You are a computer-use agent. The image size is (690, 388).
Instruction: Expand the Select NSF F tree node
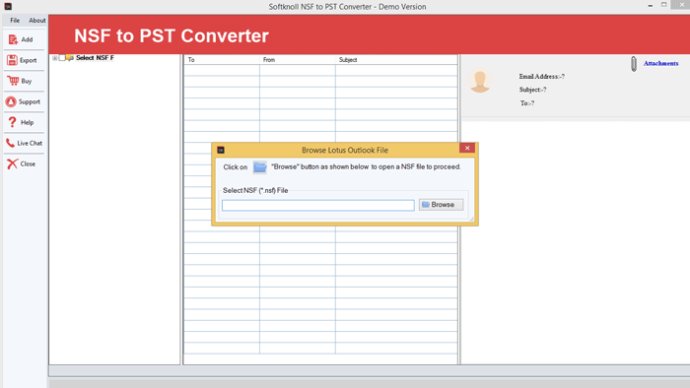click(55, 58)
